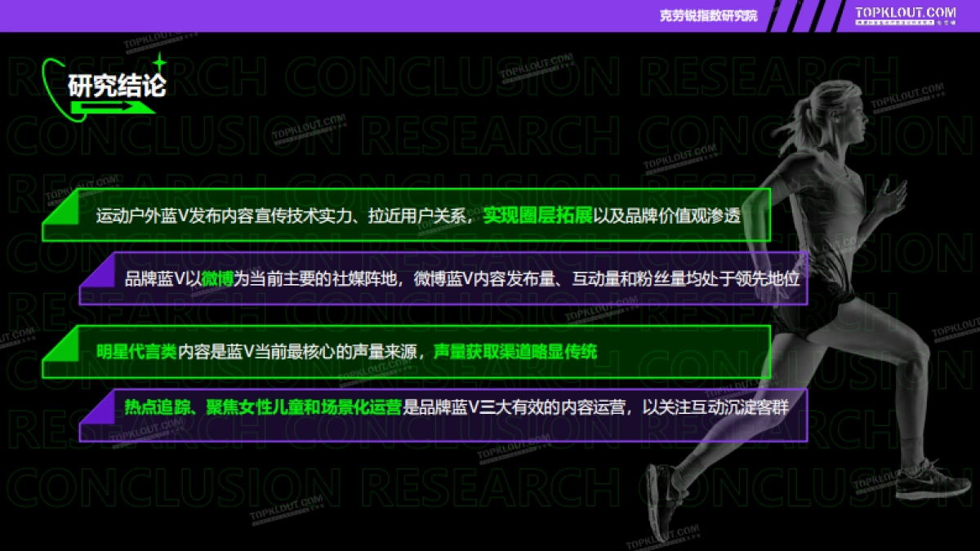Toggle highlight on 声量获取渠道略显传统 text

click(x=514, y=353)
